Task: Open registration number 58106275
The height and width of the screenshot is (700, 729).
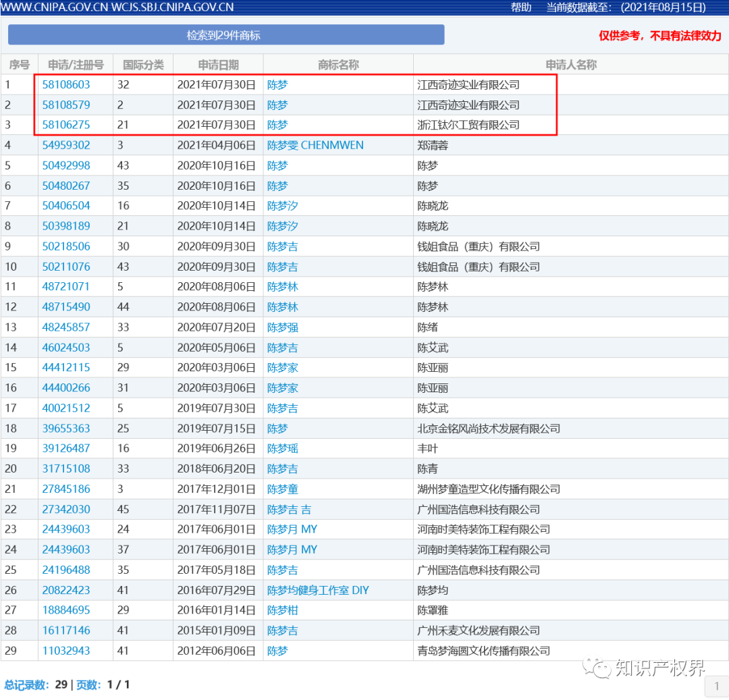Action: coord(66,125)
